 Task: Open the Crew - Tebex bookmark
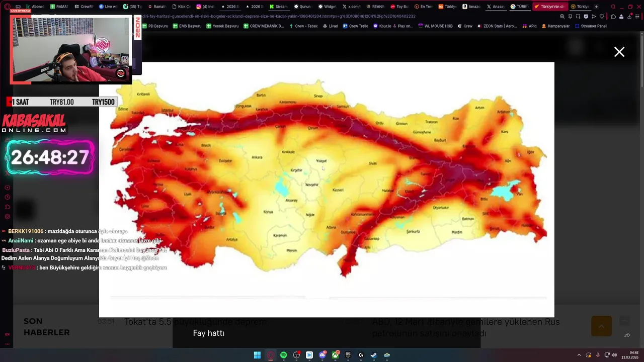[303, 26]
